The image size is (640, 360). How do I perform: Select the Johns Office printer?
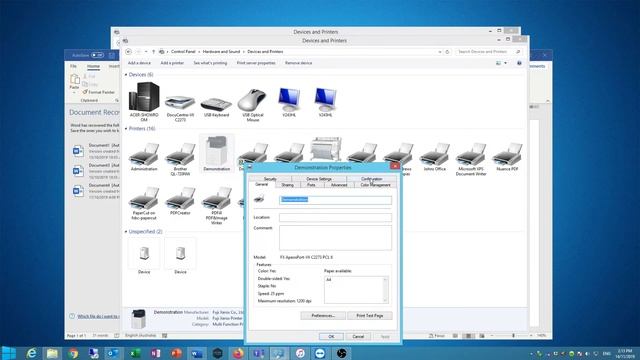[435, 154]
